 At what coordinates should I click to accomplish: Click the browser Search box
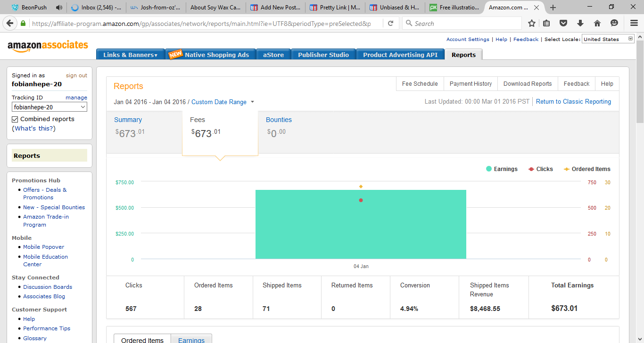[x=462, y=24]
